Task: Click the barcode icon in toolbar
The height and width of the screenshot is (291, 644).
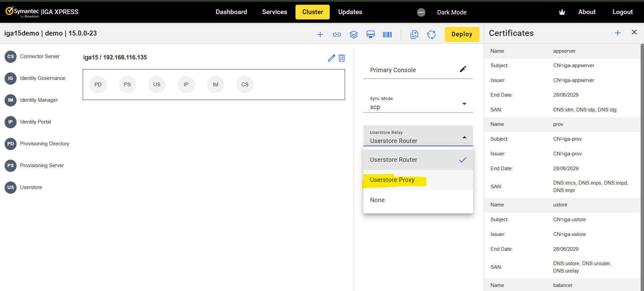Action: (387, 35)
